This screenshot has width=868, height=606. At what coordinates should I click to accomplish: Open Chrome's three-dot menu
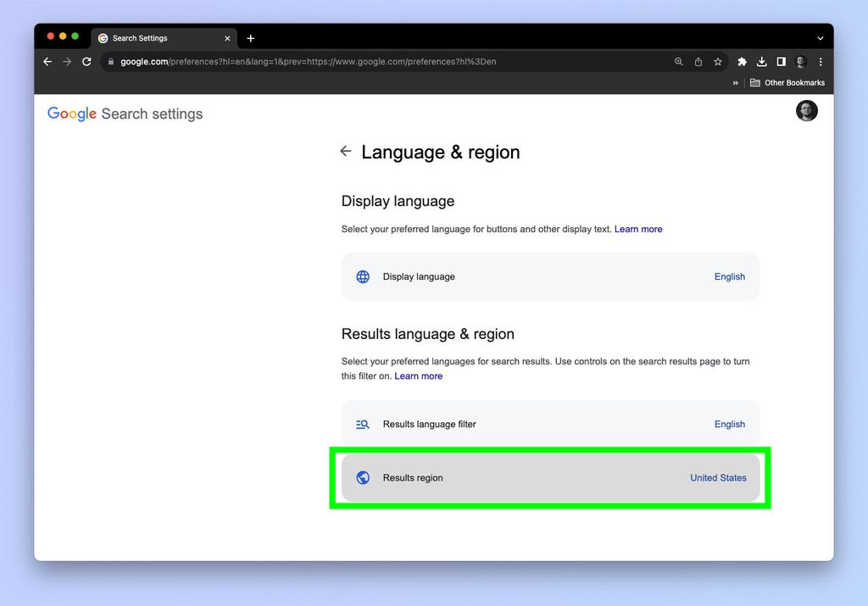pos(820,62)
